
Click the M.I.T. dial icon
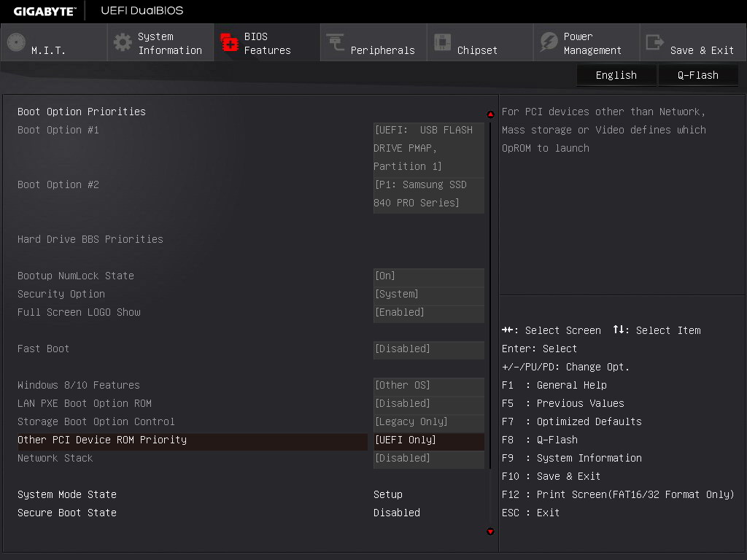click(16, 43)
